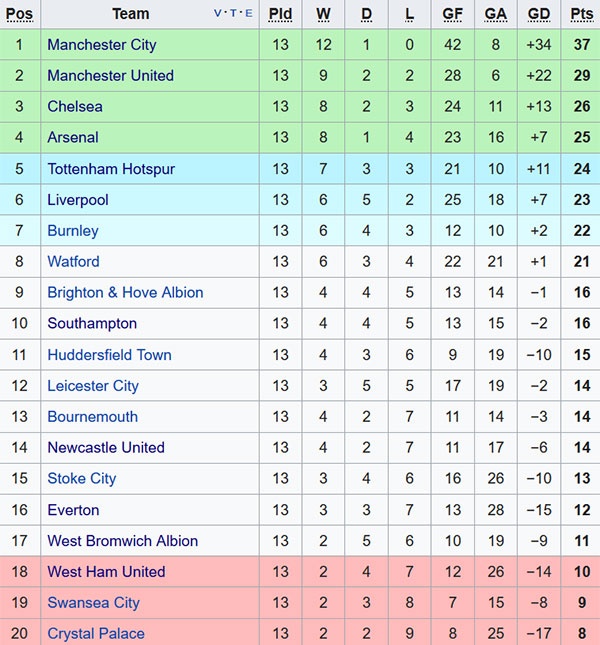Click the T (talk) link in header
The image size is (600, 645).
click(233, 14)
